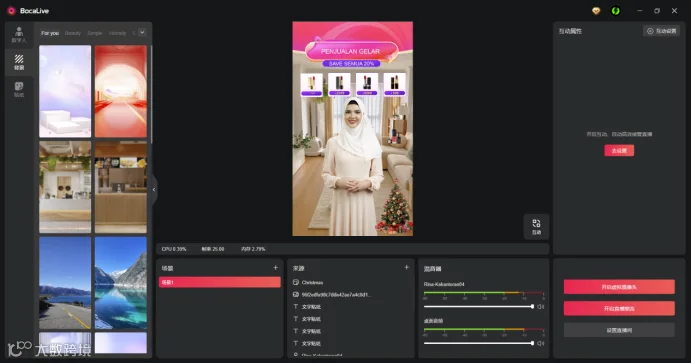Image resolution: width=691 pixels, height=364 pixels.
Task: Click the green refresh icon in title bar
Action: (x=616, y=11)
